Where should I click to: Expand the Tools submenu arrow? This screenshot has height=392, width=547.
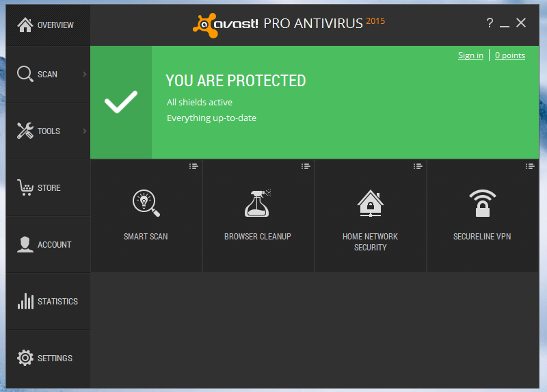(x=85, y=131)
